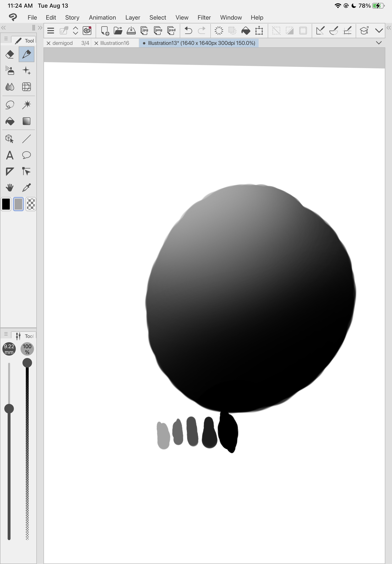The height and width of the screenshot is (564, 392).
Task: Expand the collapsed right panel dock
Action: coord(389,28)
